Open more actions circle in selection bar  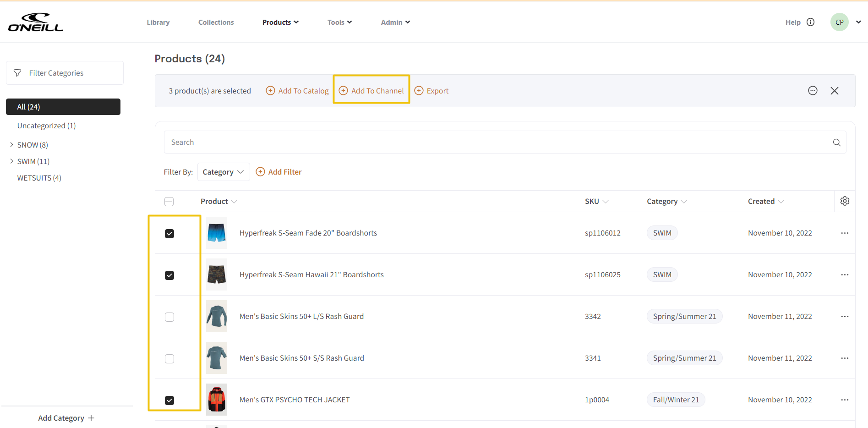pos(813,91)
